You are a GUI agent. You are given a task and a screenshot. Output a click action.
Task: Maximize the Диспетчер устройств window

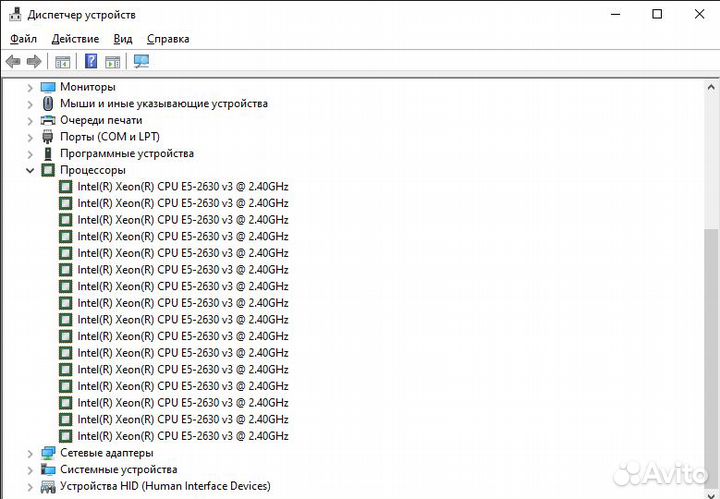(657, 14)
